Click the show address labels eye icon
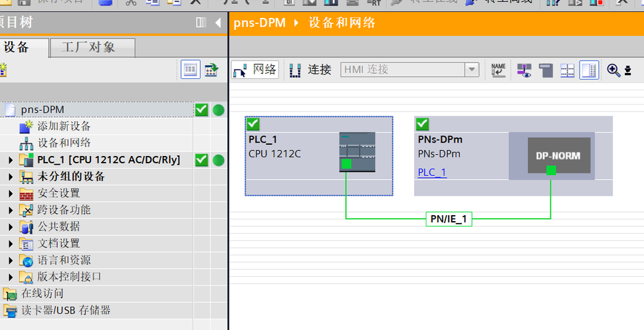This screenshot has height=330, width=644. pos(524,70)
